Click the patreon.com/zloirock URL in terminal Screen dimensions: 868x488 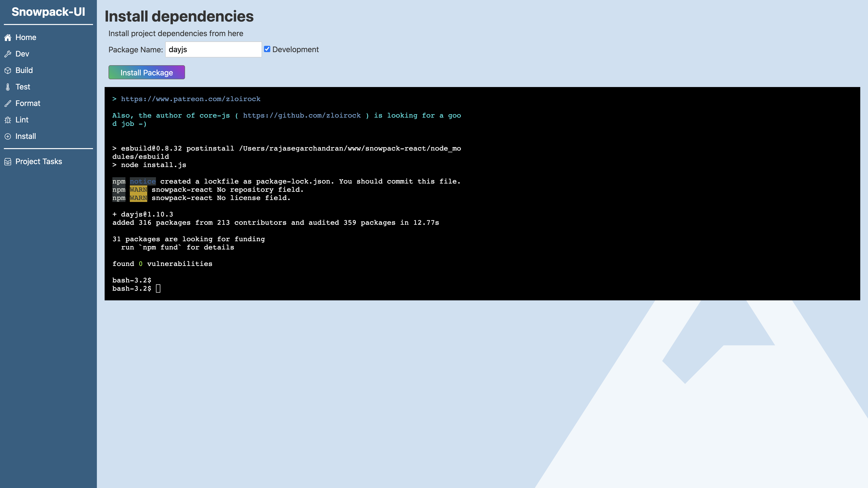pyautogui.click(x=190, y=99)
